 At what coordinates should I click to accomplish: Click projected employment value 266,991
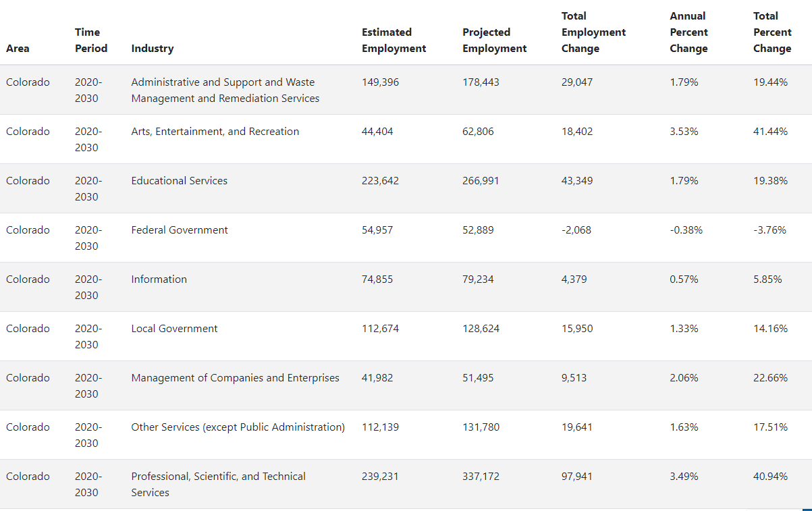point(481,181)
